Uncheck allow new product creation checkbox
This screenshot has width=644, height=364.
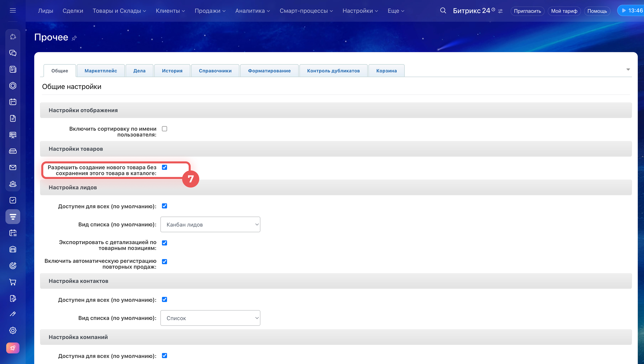pos(164,167)
